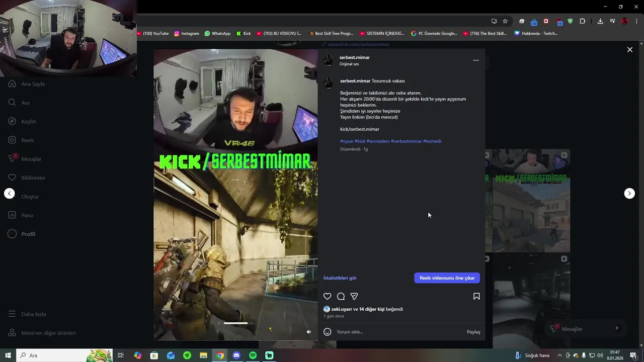The width and height of the screenshot is (644, 362).
Task: Mute or unmute the reel audio
Action: click(x=309, y=332)
